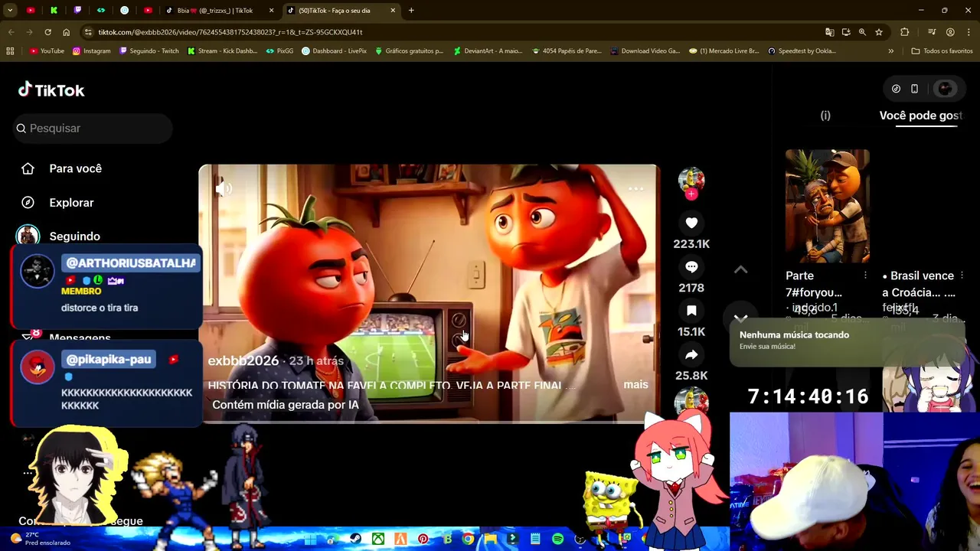Switch to the Twitch pinned tab
Viewport: 980px width, 551px height.
(77, 11)
